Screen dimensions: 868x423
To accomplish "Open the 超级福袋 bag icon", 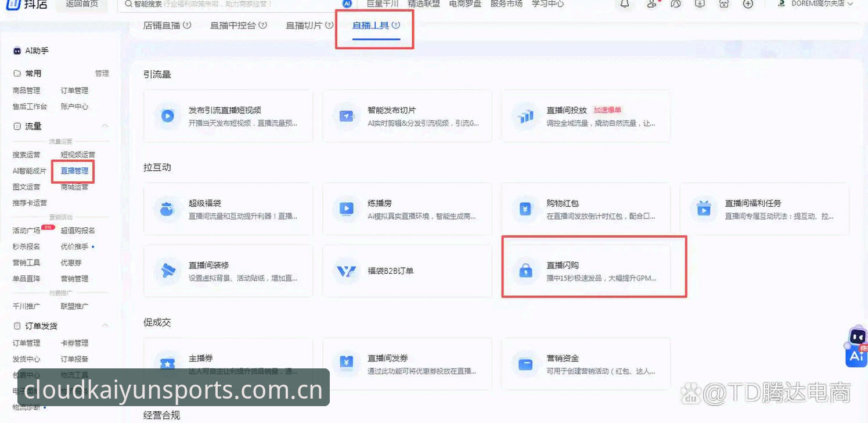I will pos(167,209).
